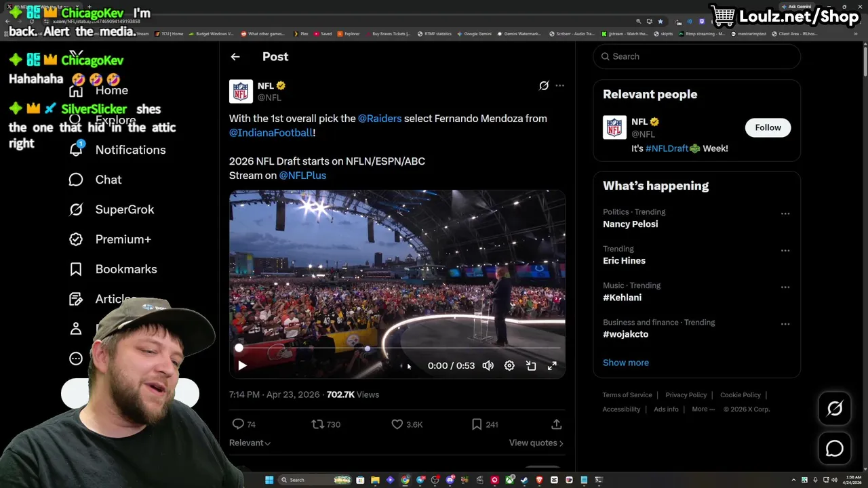Screen dimensions: 868x488
Task: Open Privacy Policy link
Action: pos(686,395)
